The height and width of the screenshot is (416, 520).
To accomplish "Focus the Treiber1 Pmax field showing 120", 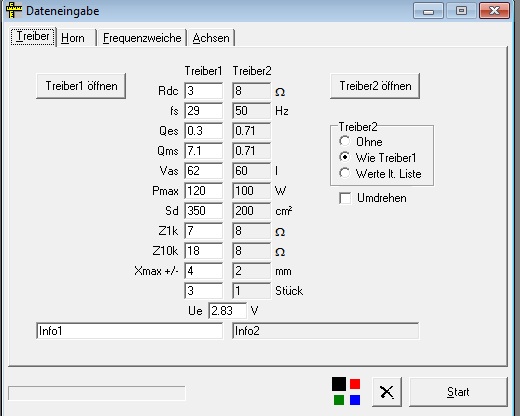I will pyautogui.click(x=203, y=191).
